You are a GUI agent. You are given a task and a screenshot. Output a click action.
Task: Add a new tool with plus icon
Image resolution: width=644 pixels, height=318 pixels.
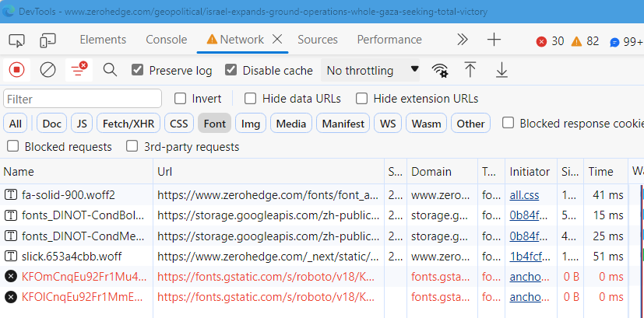coord(494,40)
